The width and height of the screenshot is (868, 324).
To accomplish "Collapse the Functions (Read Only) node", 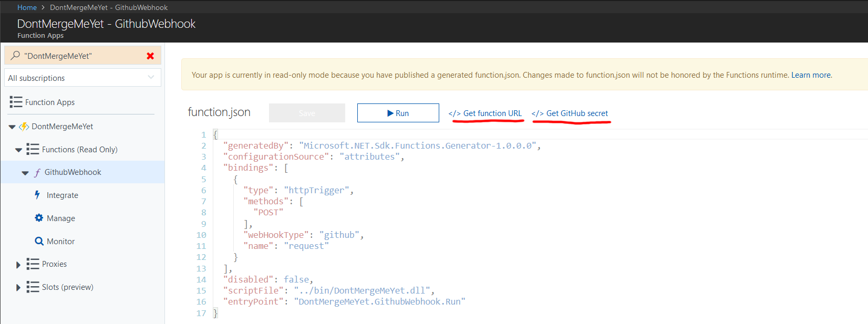I will click(18, 150).
